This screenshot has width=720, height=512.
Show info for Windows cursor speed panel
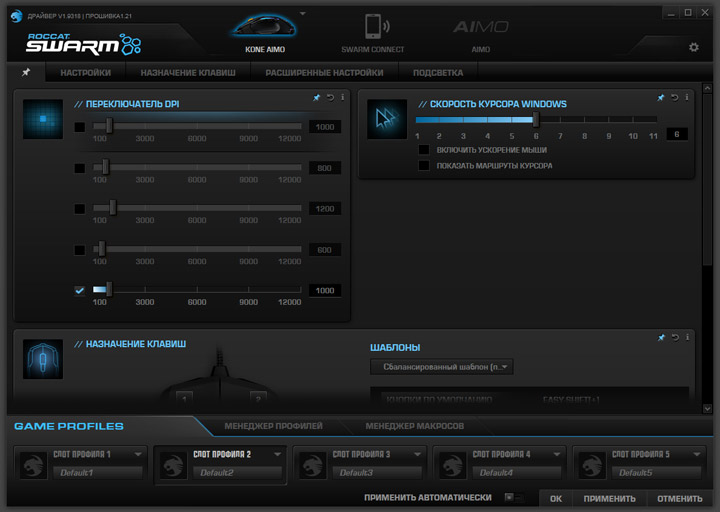point(686,97)
